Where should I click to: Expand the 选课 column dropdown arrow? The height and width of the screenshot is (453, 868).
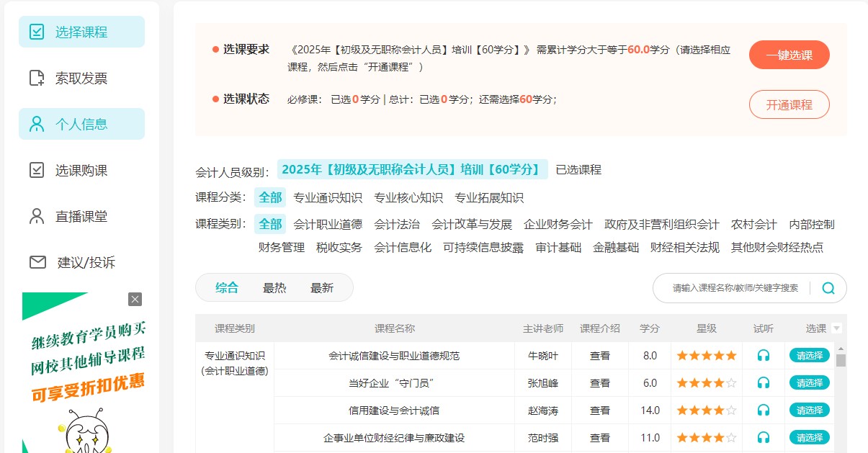point(836,328)
